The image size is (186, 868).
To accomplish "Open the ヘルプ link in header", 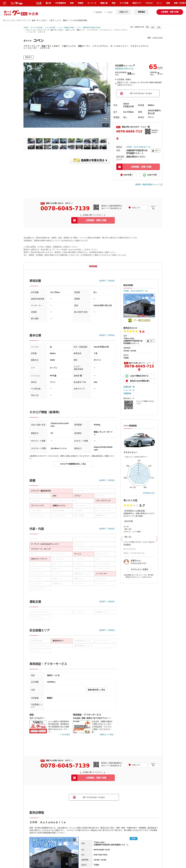I will (109, 12).
